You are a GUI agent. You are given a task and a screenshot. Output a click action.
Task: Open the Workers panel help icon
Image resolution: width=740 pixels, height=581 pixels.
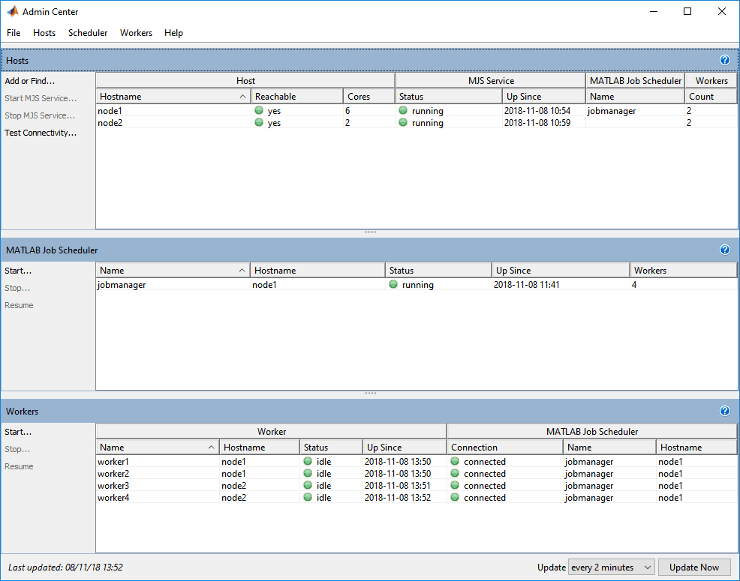pos(725,411)
